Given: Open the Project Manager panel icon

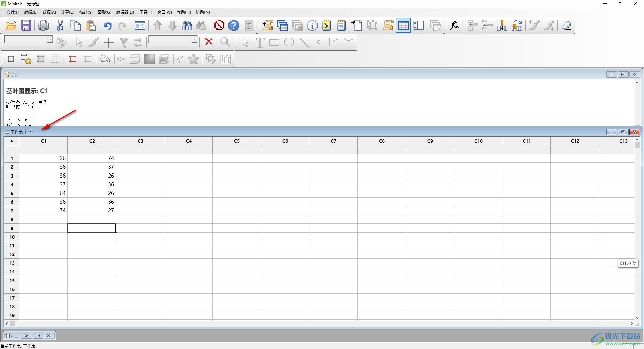Looking at the screenshot, I should (418, 26).
